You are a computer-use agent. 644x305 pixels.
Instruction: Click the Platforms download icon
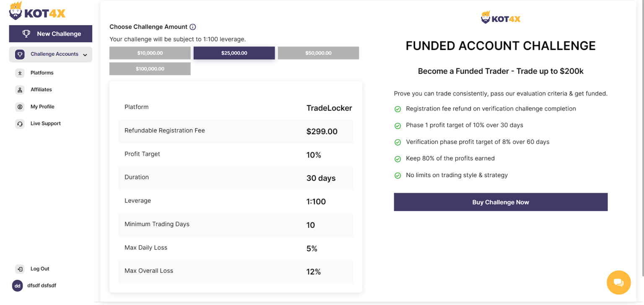pos(20,73)
